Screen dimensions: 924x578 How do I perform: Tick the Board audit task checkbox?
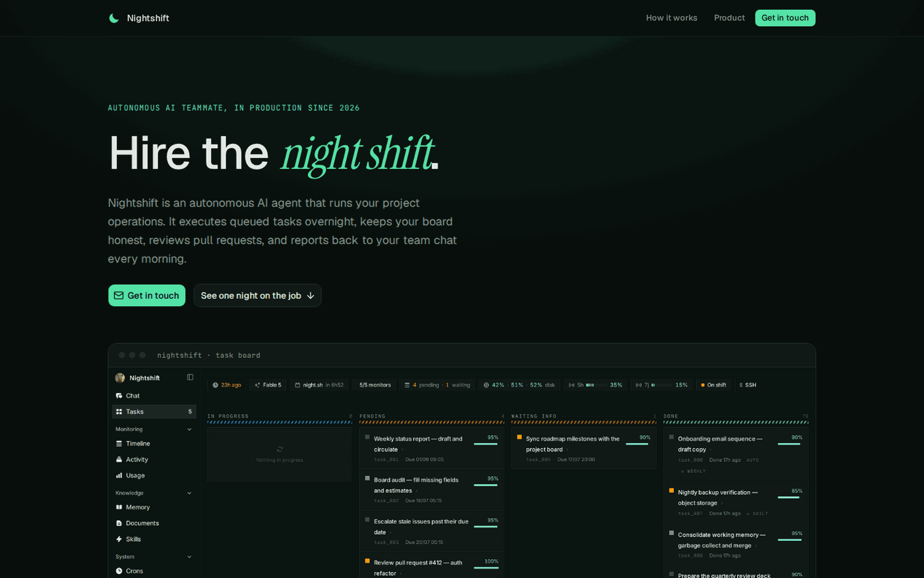click(x=367, y=478)
